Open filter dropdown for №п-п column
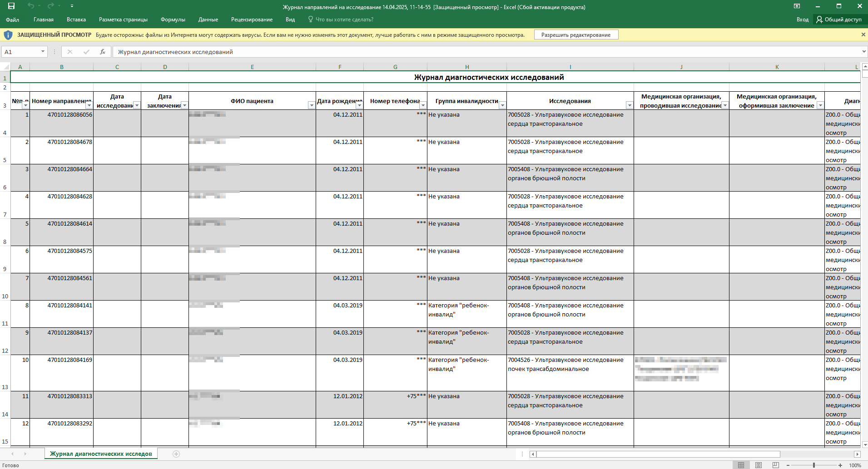The width and height of the screenshot is (868, 469). [x=25, y=105]
